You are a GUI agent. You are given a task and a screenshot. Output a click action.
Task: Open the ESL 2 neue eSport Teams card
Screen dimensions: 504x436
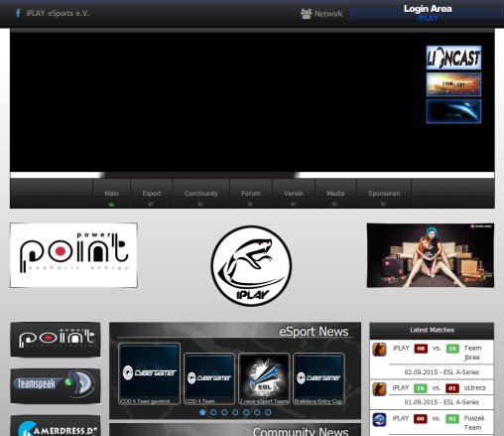coord(264,378)
